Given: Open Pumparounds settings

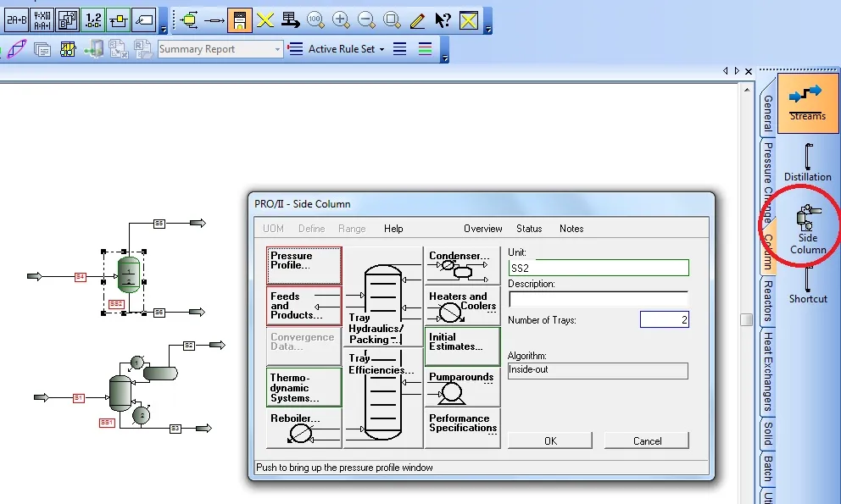Looking at the screenshot, I should (x=462, y=387).
